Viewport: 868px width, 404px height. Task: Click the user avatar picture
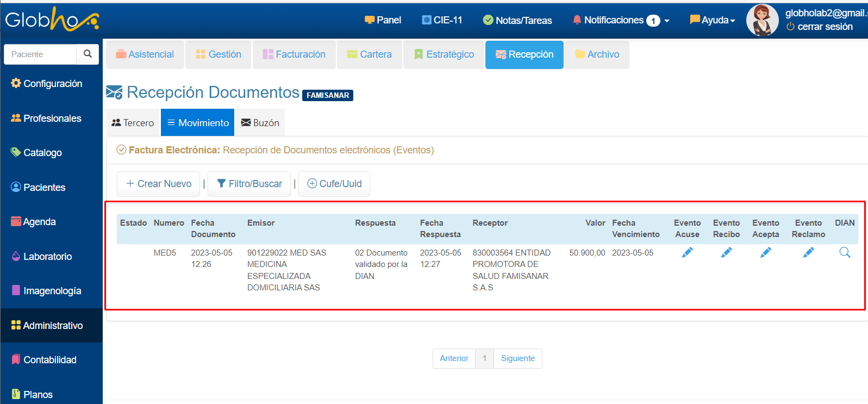pos(762,20)
